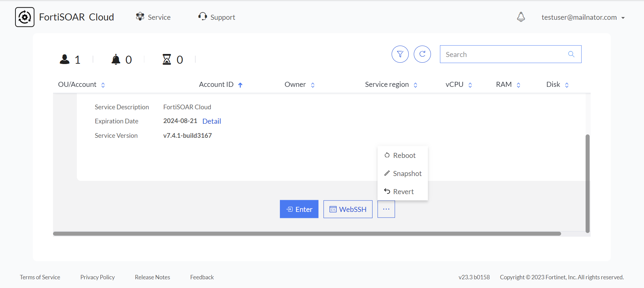Open the Support menu

216,17
